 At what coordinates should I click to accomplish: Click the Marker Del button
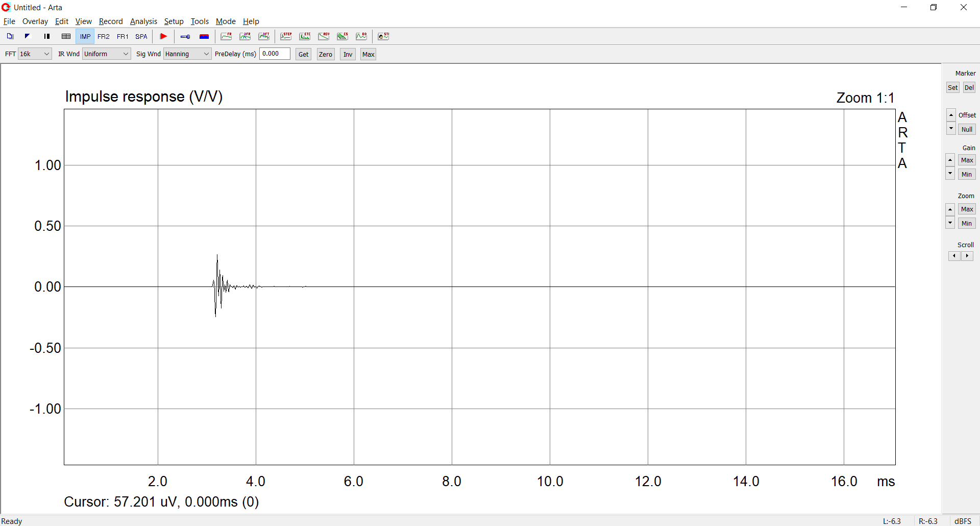[969, 87]
